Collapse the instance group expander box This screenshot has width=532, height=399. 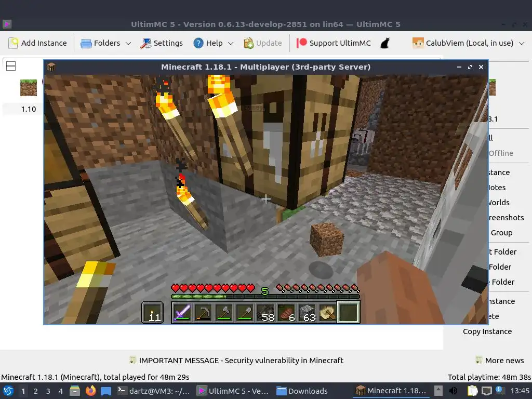(x=11, y=66)
